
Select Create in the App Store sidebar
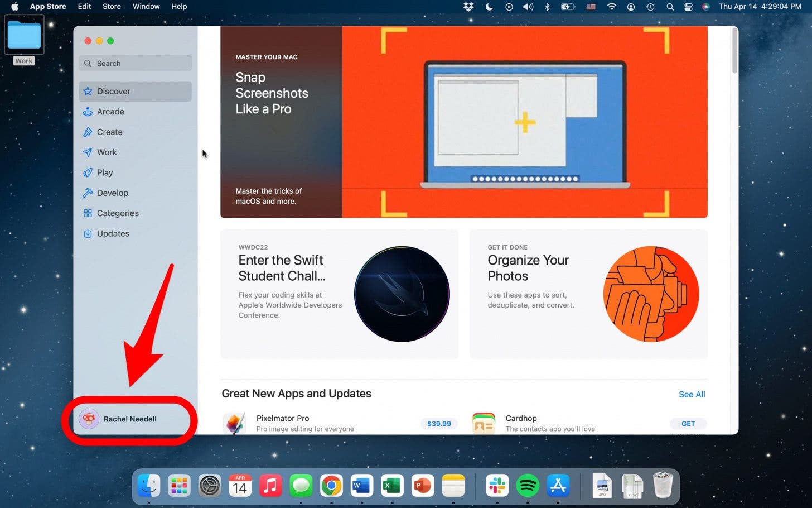pos(135,132)
